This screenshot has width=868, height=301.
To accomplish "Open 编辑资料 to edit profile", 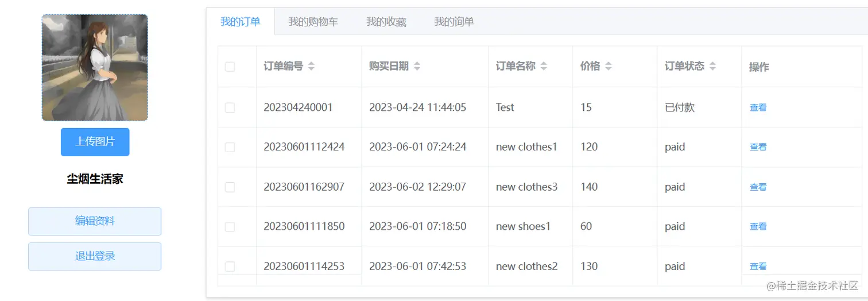I will pos(95,221).
